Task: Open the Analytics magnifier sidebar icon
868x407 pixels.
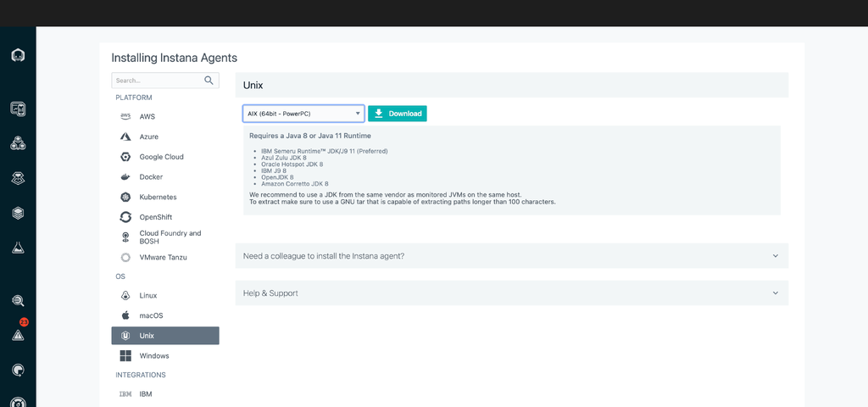Action: coord(18,301)
